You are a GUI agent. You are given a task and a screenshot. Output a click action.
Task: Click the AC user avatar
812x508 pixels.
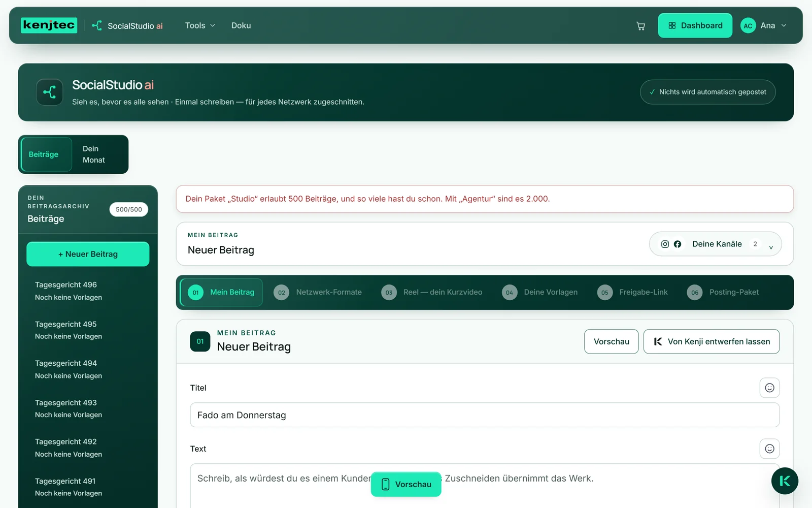click(748, 25)
